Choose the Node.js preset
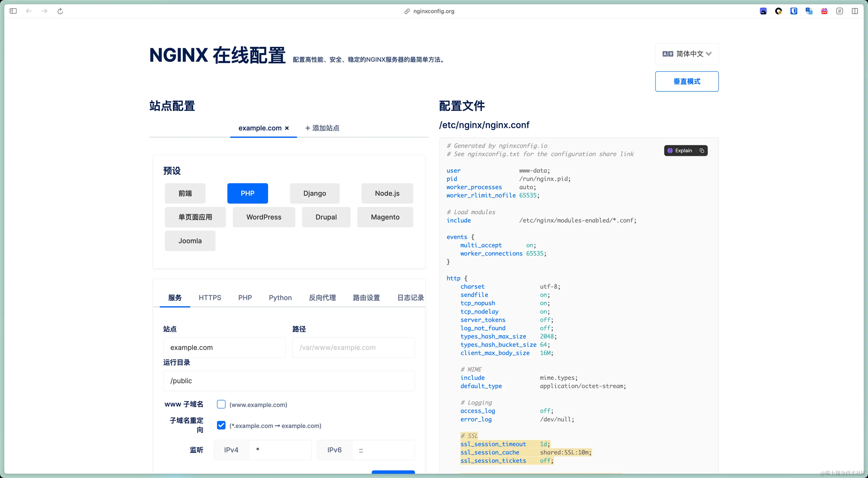868x478 pixels. click(387, 193)
